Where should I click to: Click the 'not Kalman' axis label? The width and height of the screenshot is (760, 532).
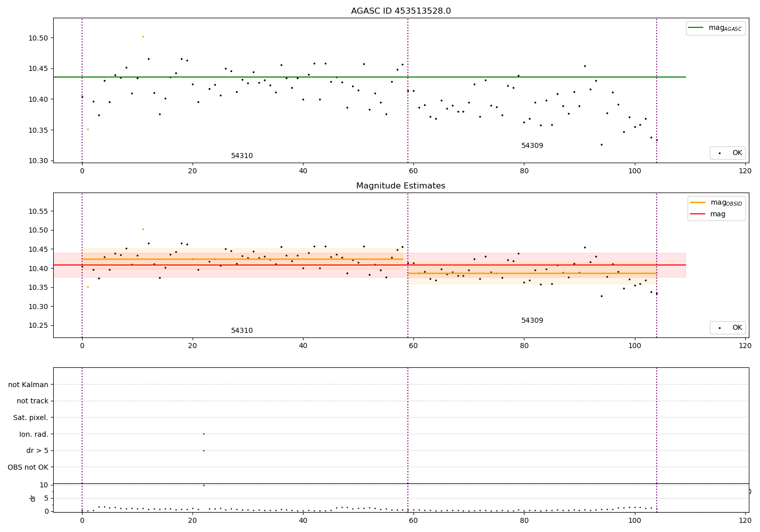[28, 385]
